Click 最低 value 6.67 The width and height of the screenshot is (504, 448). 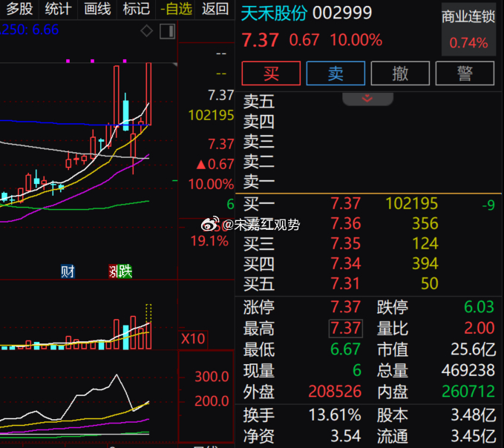tap(345, 349)
